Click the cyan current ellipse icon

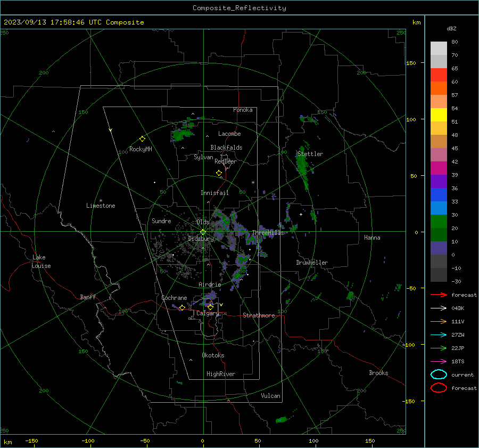(x=439, y=374)
